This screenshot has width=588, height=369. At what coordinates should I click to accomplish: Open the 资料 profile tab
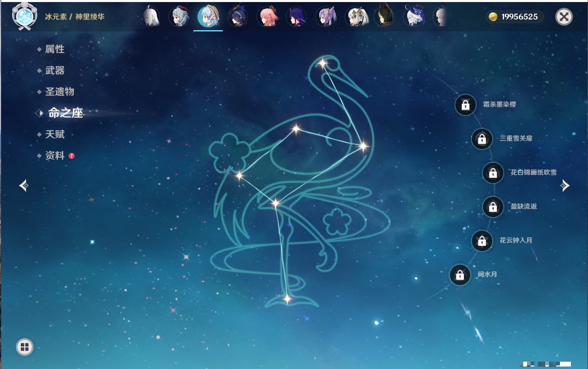click(x=55, y=155)
